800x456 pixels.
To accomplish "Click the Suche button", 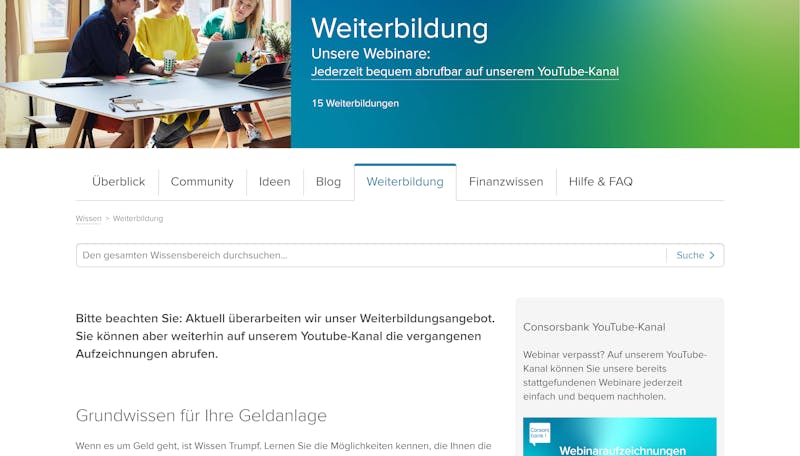I will [695, 255].
